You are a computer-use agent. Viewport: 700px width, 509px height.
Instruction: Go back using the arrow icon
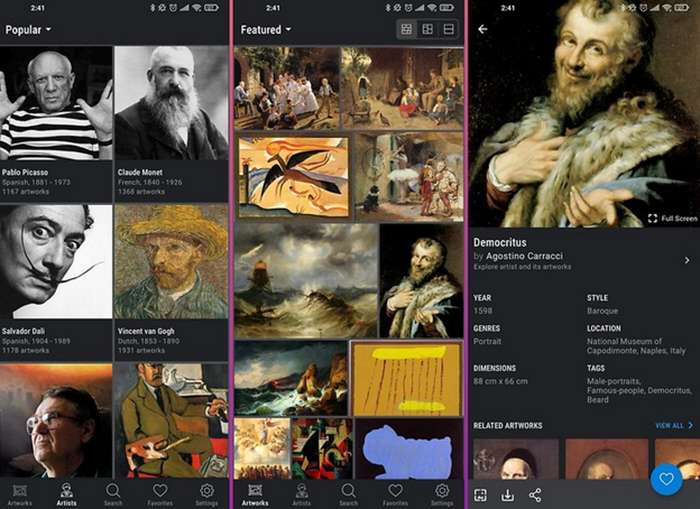(483, 29)
